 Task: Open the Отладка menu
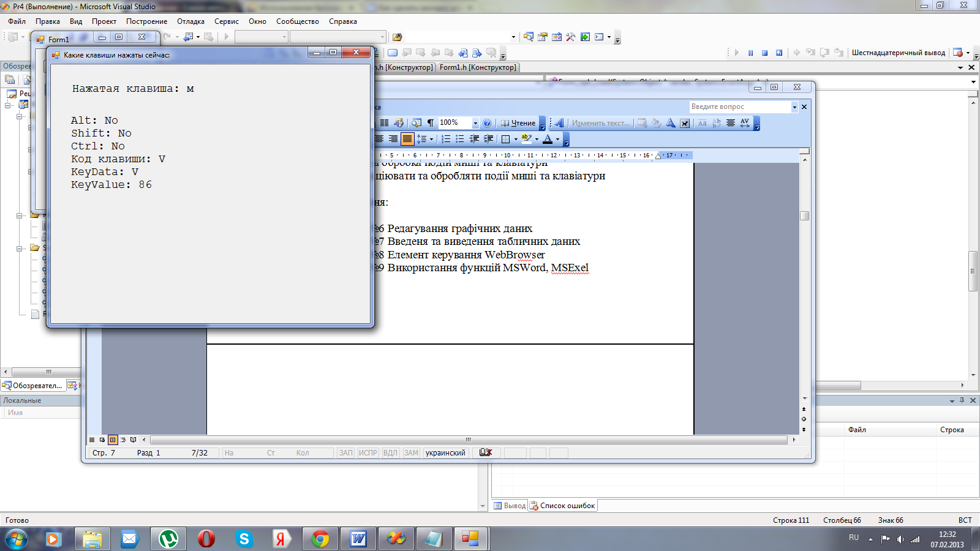pos(190,21)
